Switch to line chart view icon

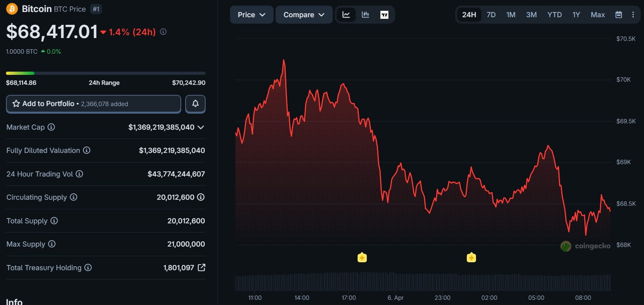[x=346, y=15]
